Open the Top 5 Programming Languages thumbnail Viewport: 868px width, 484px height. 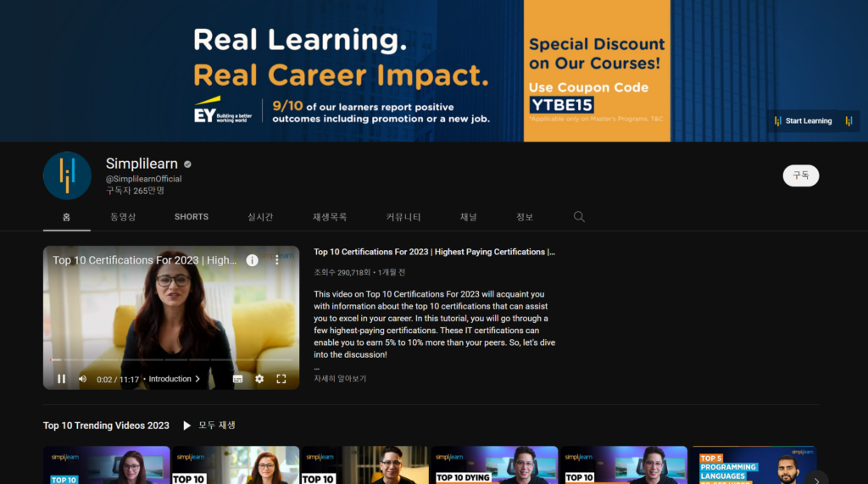tap(754, 465)
